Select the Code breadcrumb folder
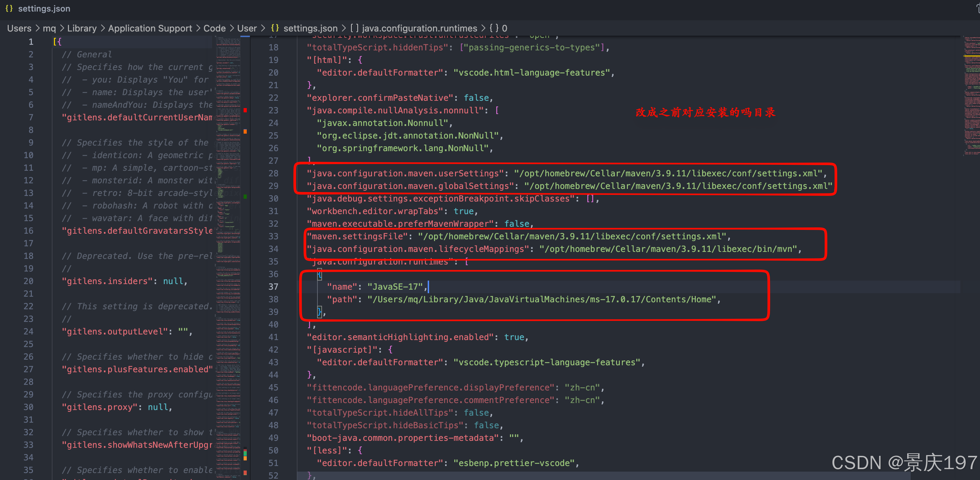Screen dimensions: 980x480 tap(214, 28)
